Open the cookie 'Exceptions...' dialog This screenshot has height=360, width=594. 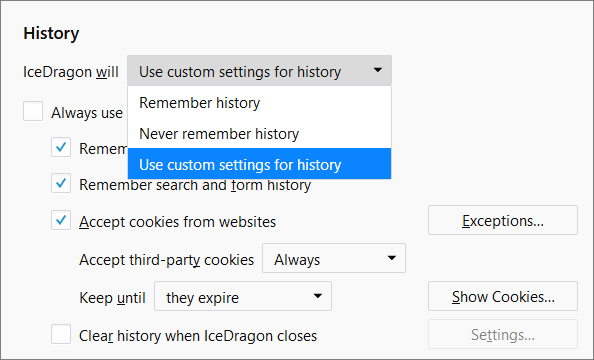click(x=503, y=220)
